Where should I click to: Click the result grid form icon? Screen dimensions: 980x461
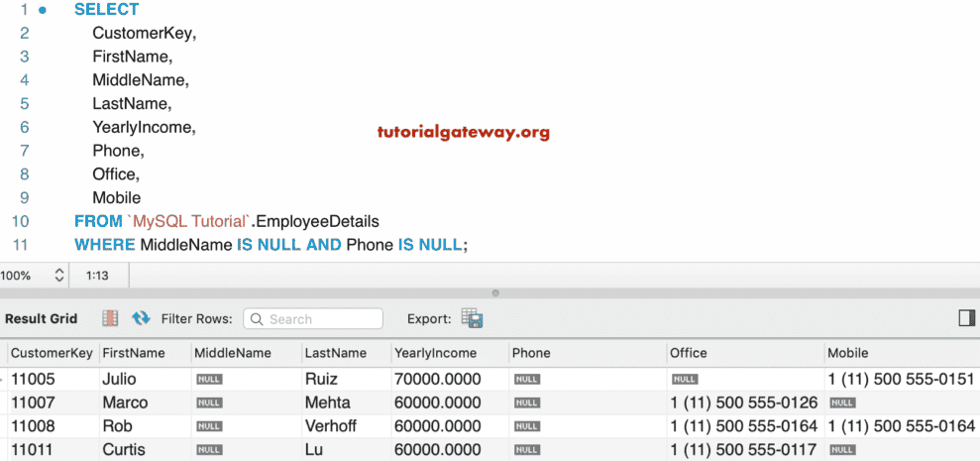pyautogui.click(x=110, y=318)
